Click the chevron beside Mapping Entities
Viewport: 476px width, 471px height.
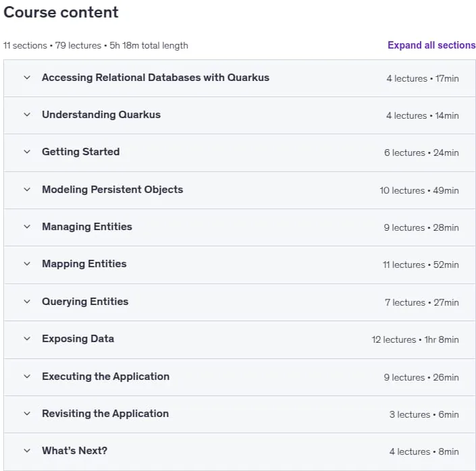[x=27, y=264]
